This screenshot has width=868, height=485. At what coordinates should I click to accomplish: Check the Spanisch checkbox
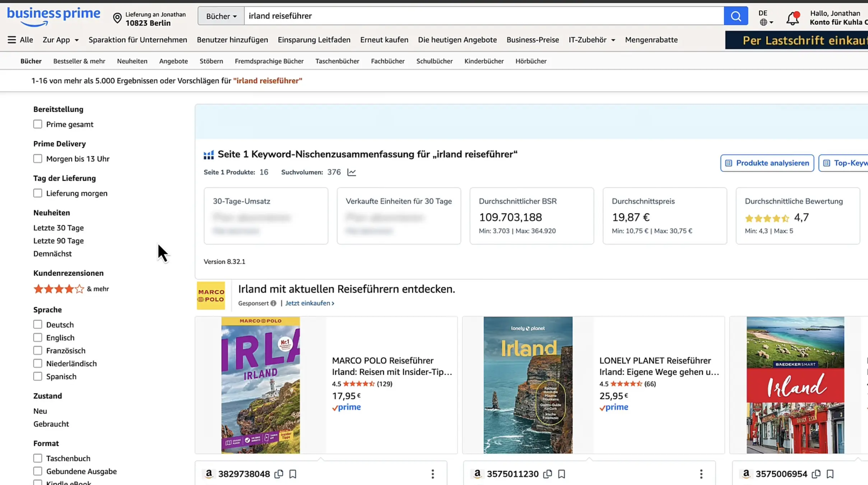[38, 377]
